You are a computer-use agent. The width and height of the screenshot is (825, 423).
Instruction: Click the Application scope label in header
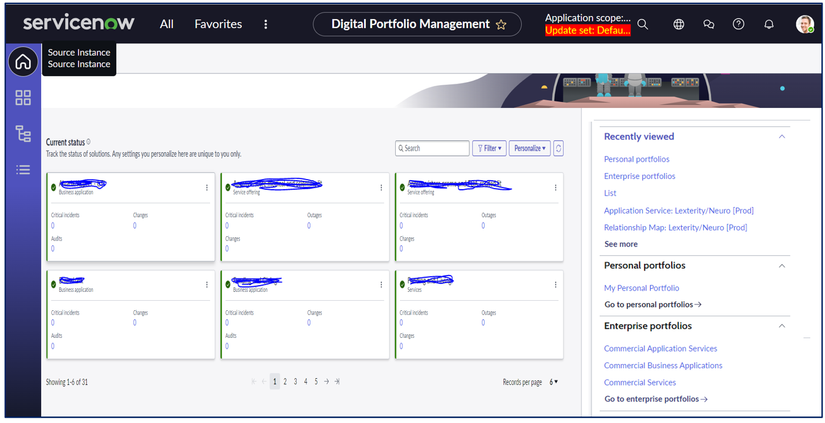[x=588, y=18]
